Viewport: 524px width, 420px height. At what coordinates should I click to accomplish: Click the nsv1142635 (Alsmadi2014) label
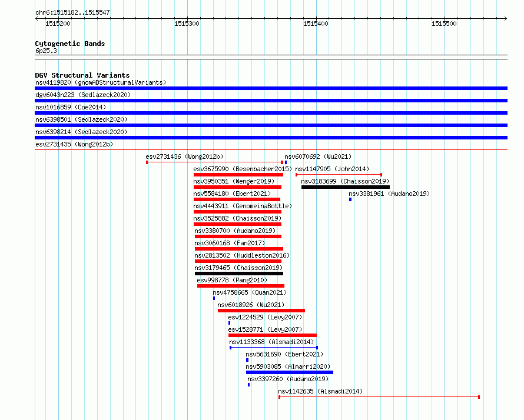click(320, 391)
